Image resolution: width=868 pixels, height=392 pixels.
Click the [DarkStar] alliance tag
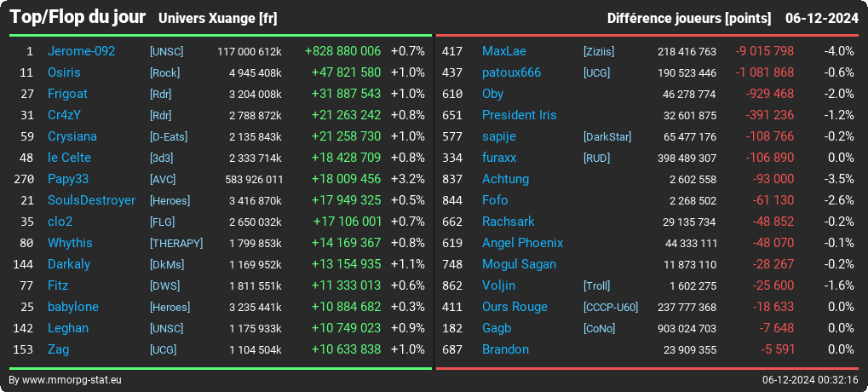(x=607, y=136)
